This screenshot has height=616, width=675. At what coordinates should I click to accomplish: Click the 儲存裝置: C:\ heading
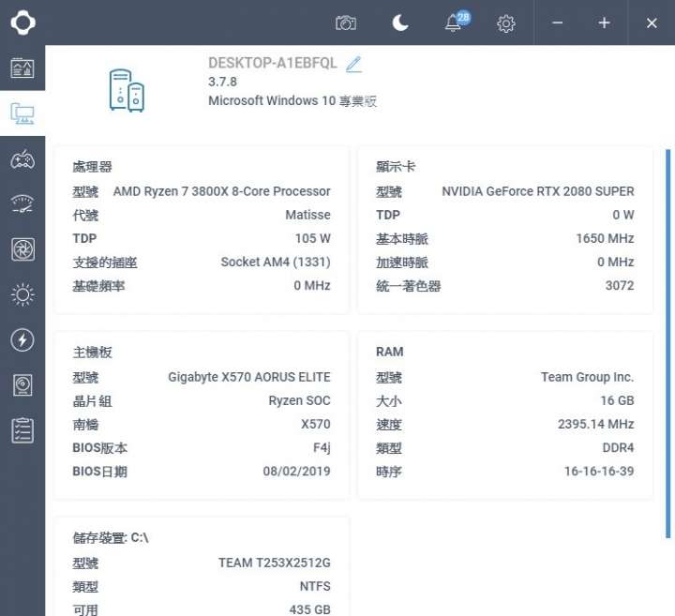point(111,537)
